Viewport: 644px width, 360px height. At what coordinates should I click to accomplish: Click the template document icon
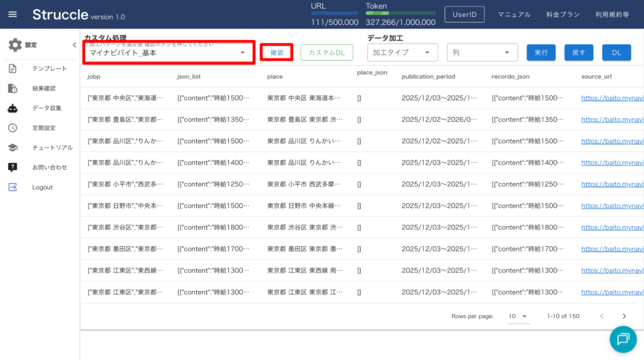tap(13, 68)
